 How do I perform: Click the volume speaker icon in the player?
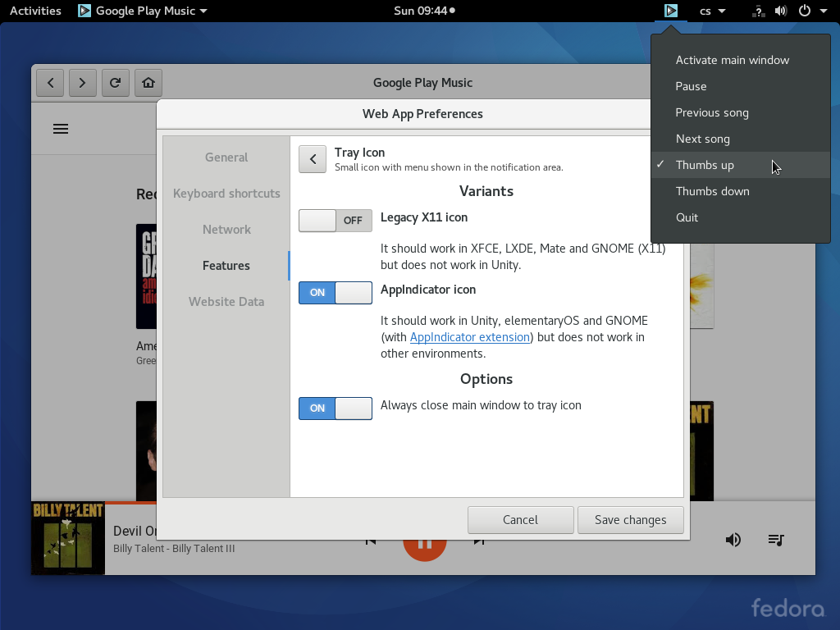click(x=733, y=540)
